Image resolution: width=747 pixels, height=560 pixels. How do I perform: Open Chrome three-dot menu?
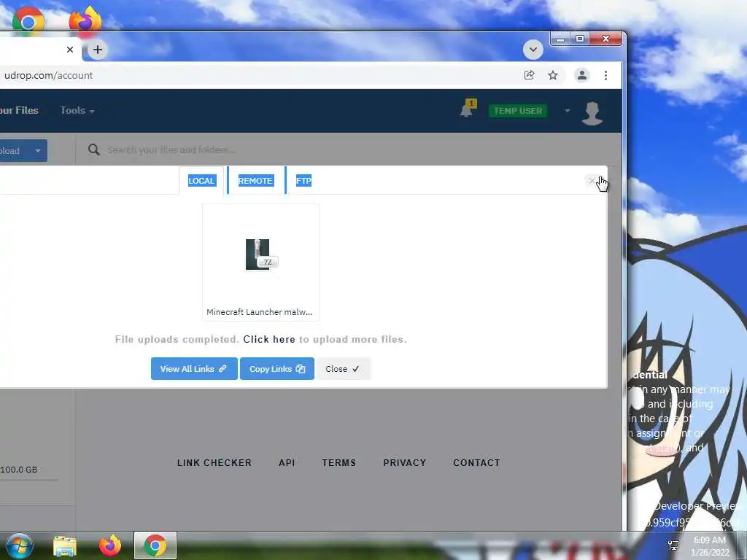pyautogui.click(x=605, y=75)
